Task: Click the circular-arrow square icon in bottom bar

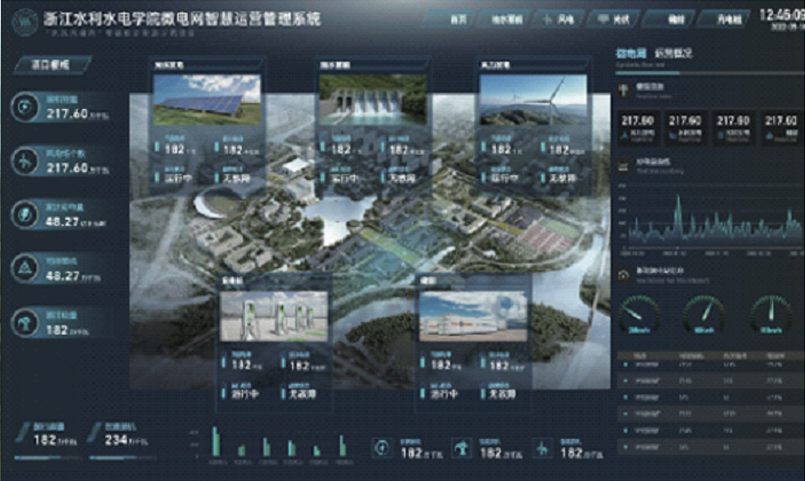Action: 382,448
